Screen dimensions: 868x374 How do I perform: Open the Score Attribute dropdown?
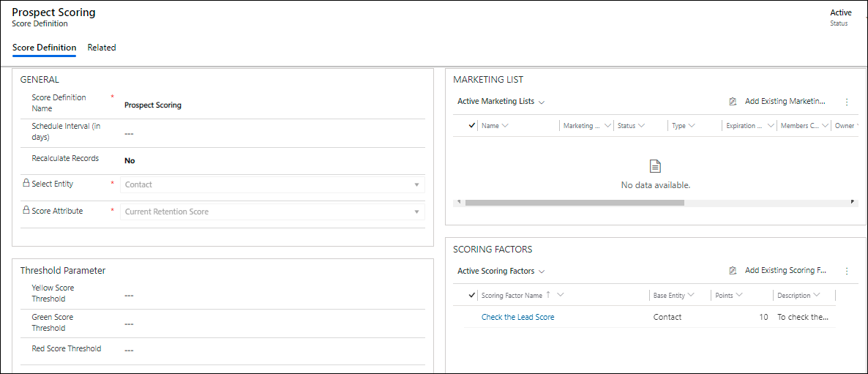point(272,212)
